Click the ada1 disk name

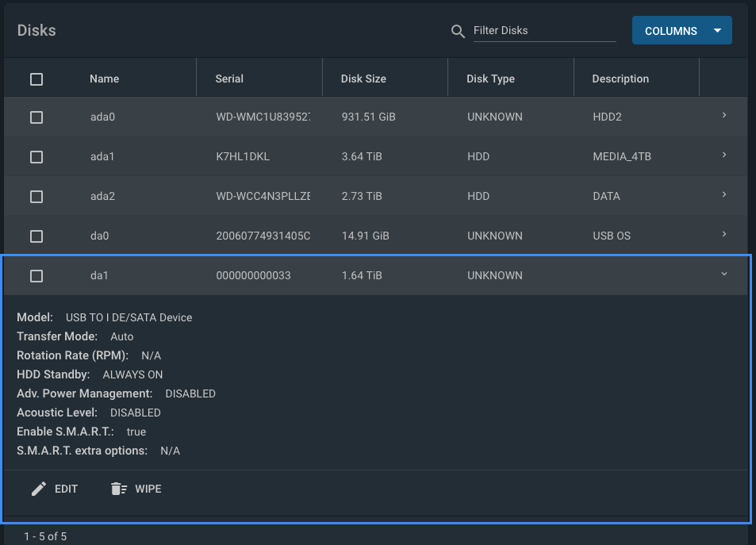[x=102, y=156]
